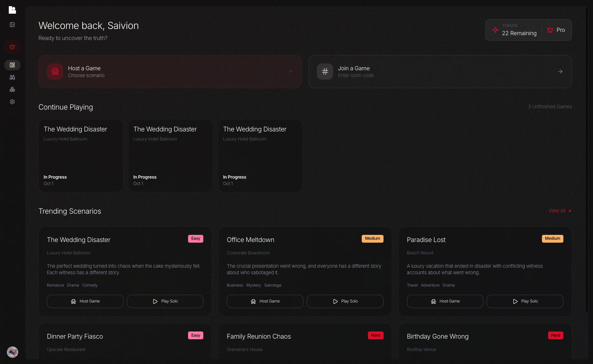Screen dimensions: 593x364
Task: Click the Easy badge on Dinner Party Fiasco
Action: point(195,335)
